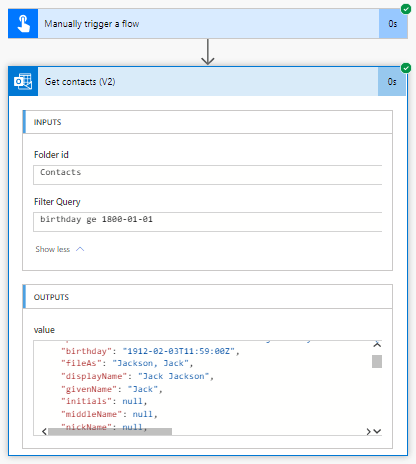The image size is (416, 464).
Task: Click the trigger step 0s duration
Action: (x=393, y=24)
